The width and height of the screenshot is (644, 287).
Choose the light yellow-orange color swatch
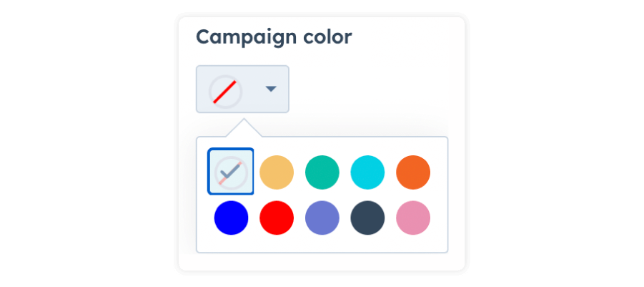click(277, 172)
